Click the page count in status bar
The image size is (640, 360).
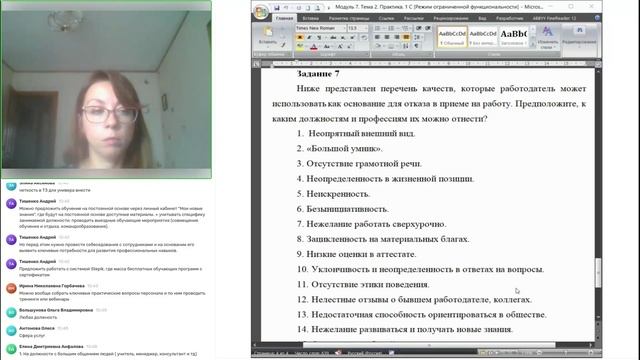click(271, 353)
